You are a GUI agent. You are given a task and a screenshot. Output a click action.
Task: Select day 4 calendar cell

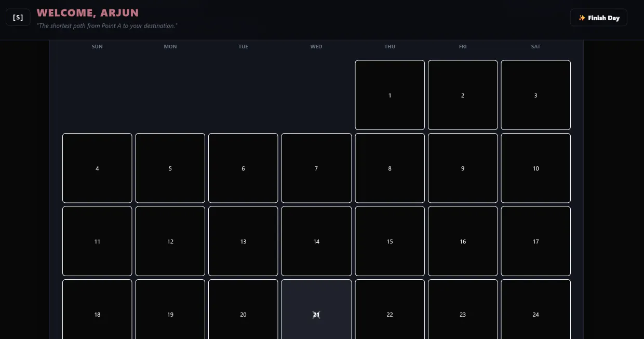pyautogui.click(x=97, y=168)
